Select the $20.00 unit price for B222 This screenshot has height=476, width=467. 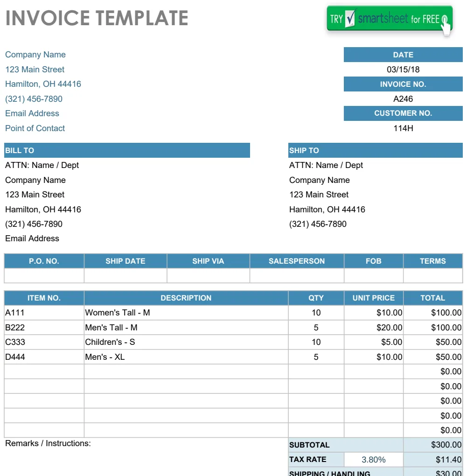pyautogui.click(x=389, y=328)
